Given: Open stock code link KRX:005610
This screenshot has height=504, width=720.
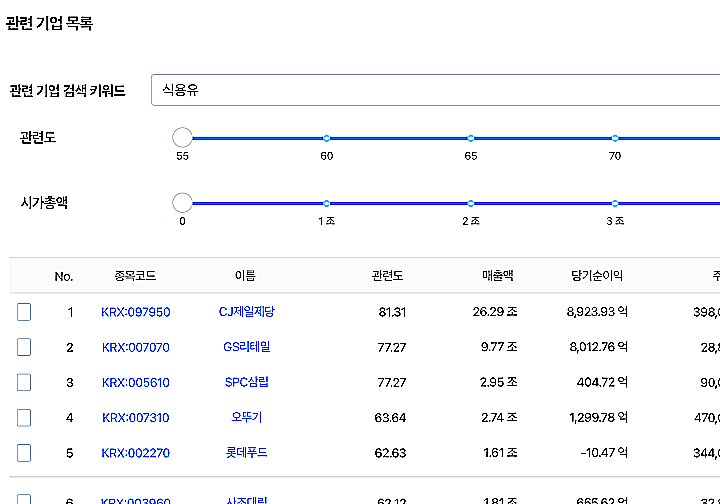Looking at the screenshot, I should (136, 382).
